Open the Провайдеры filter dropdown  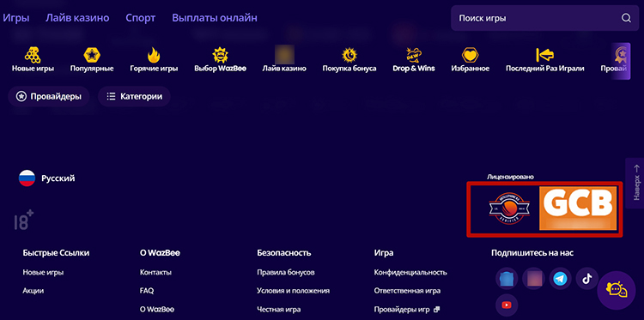(x=48, y=97)
